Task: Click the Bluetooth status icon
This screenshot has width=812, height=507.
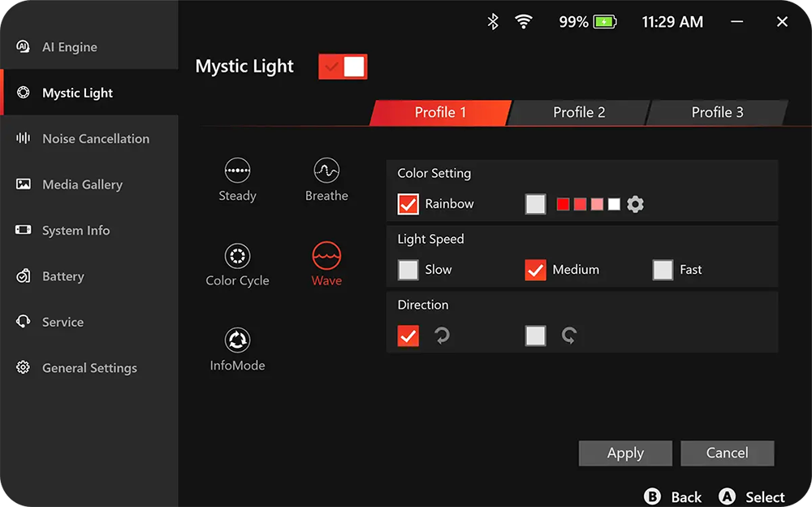Action: 493,22
